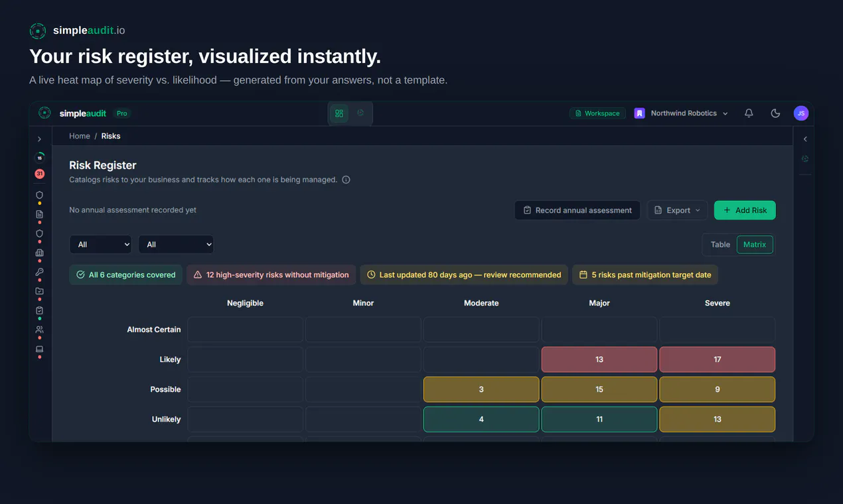
Task: Switch to Matrix view
Action: (755, 245)
